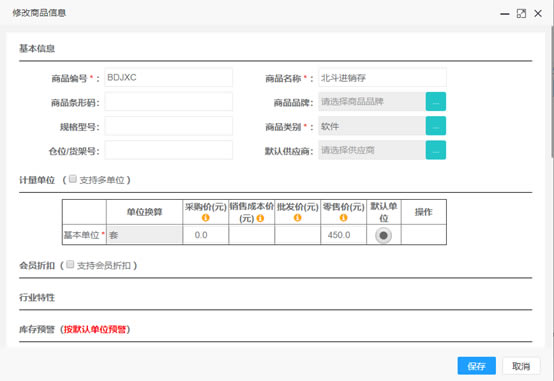
Task: Click 默认供应商 selection field
Action: 372,150
